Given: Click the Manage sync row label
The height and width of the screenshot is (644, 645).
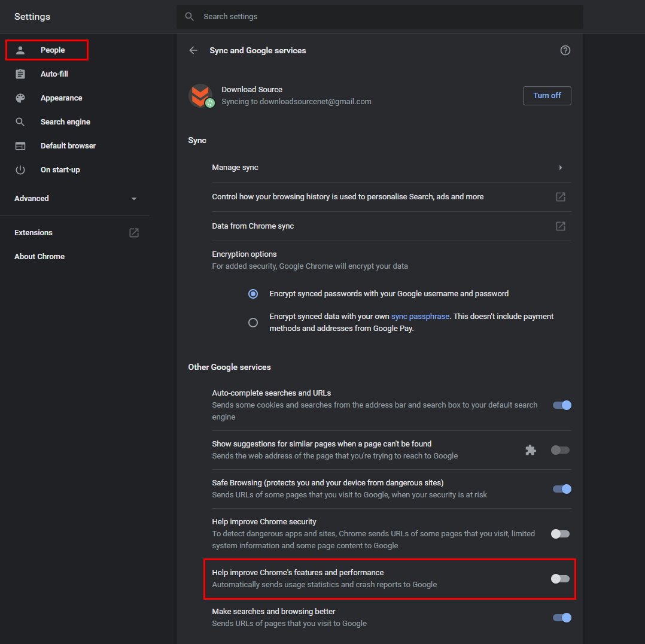Looking at the screenshot, I should tap(235, 168).
